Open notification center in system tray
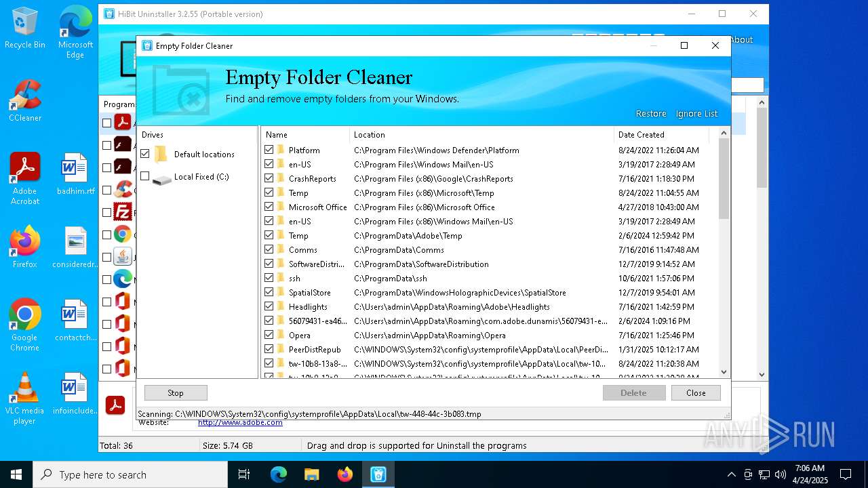Image resolution: width=868 pixels, height=488 pixels. pyautogui.click(x=846, y=474)
